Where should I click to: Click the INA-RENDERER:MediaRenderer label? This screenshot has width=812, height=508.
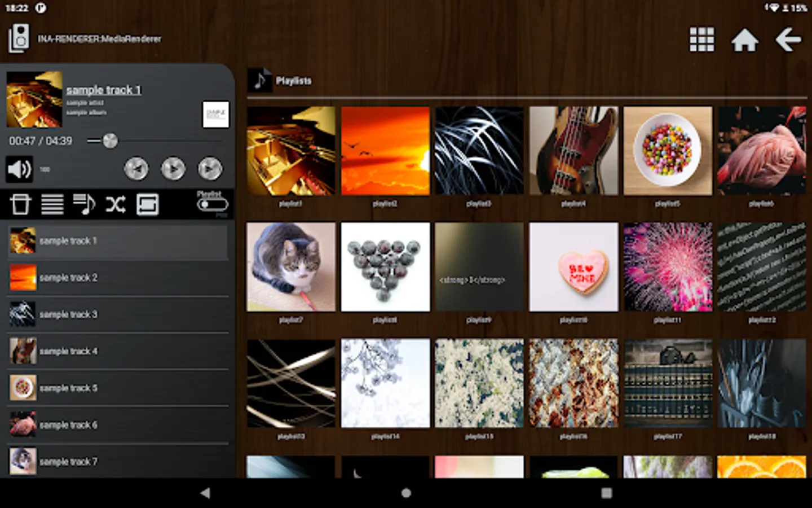click(99, 39)
